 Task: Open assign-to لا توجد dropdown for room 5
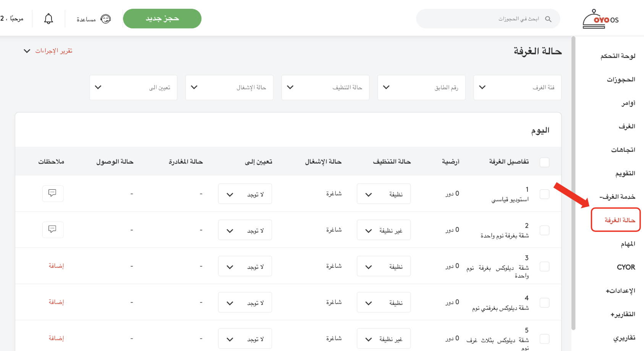coord(245,339)
